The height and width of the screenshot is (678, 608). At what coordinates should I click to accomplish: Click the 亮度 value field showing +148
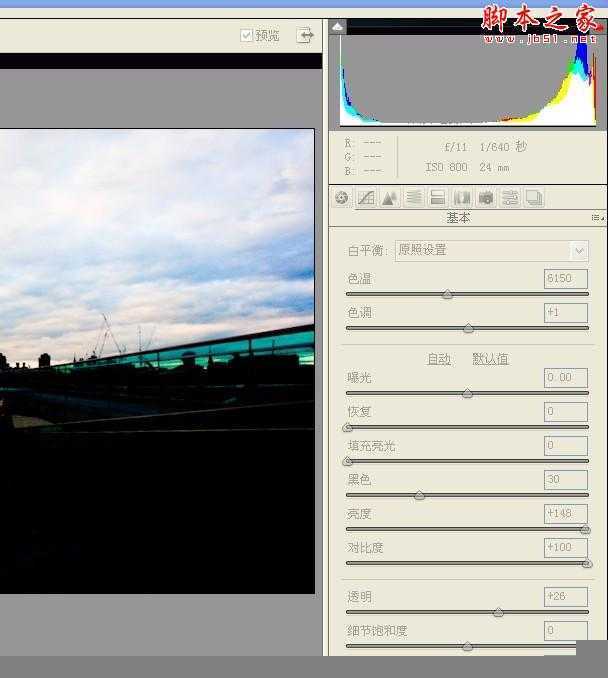click(566, 514)
